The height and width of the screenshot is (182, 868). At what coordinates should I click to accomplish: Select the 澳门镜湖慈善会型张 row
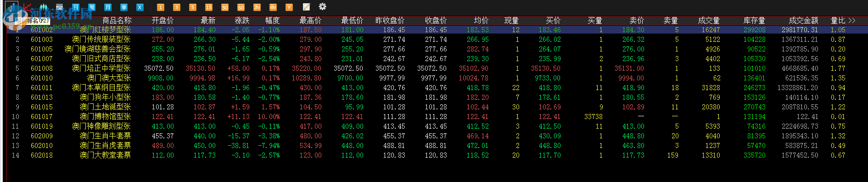pyautogui.click(x=437, y=49)
